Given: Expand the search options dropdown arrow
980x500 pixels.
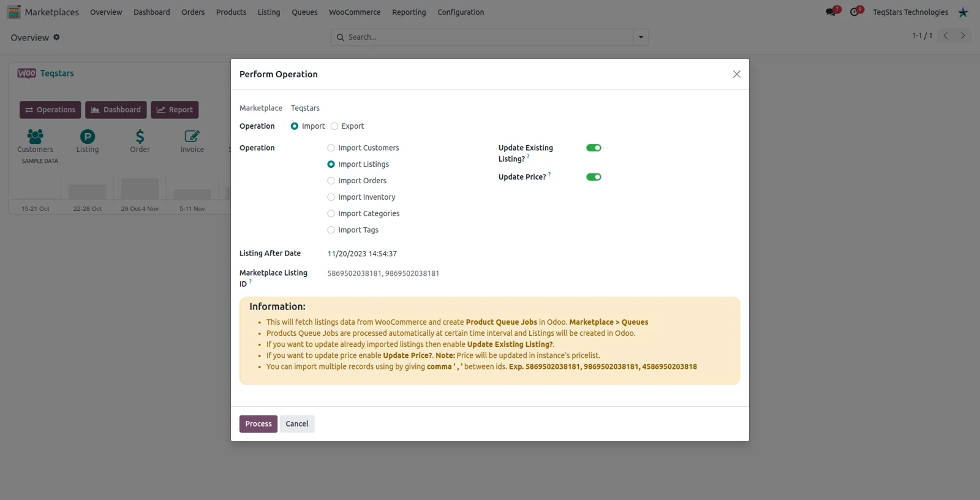Looking at the screenshot, I should pyautogui.click(x=641, y=37).
